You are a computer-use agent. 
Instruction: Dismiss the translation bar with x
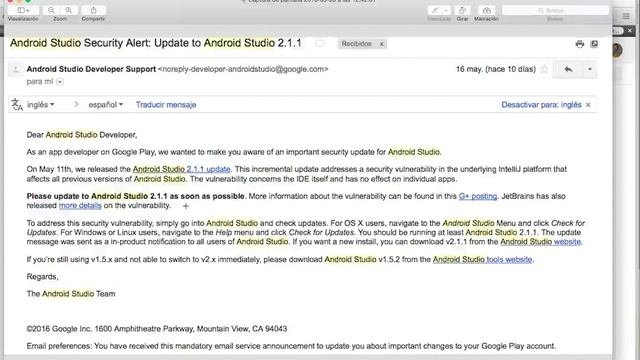point(588,105)
